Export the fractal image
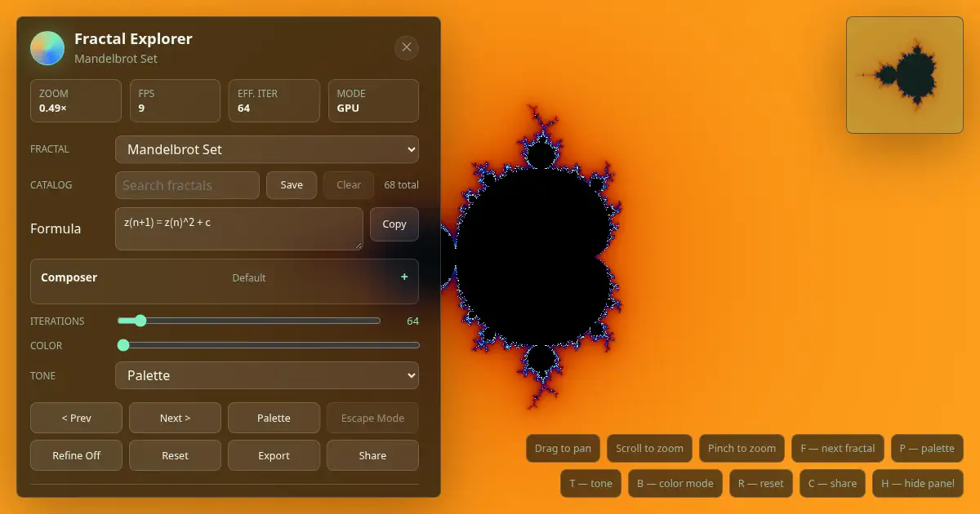This screenshot has height=514, width=980. click(x=274, y=455)
